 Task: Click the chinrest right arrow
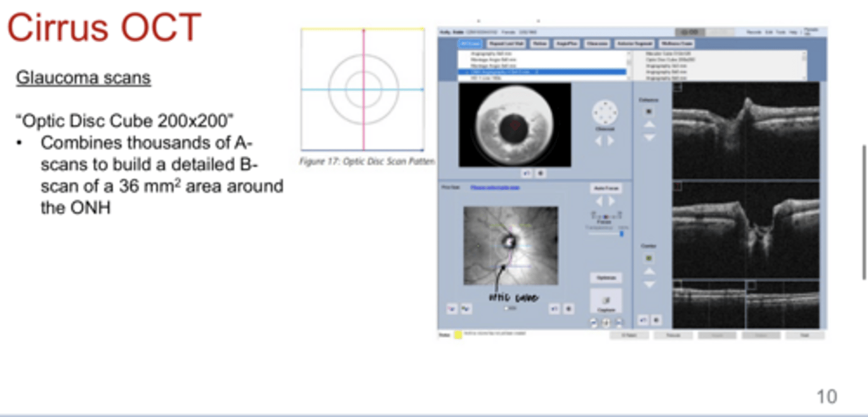coord(611,141)
